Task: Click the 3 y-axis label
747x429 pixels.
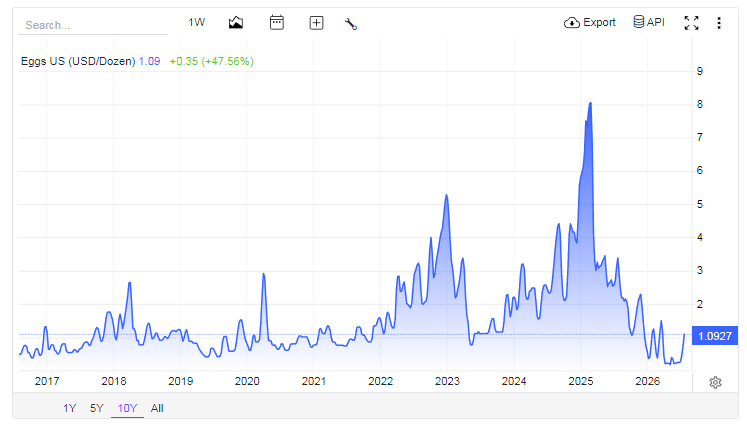Action: click(x=699, y=270)
